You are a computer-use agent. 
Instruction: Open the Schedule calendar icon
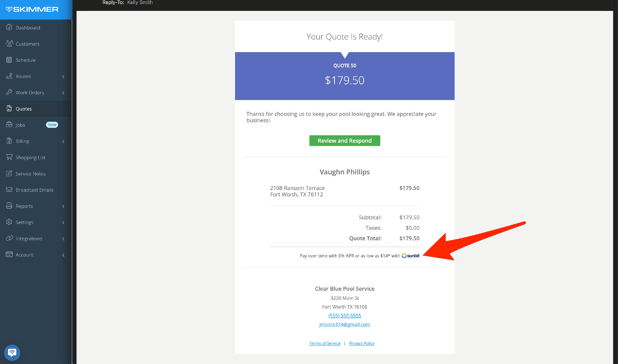9,60
